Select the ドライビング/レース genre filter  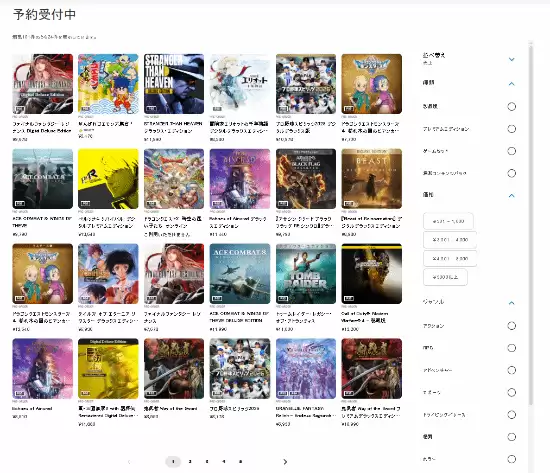(511, 414)
